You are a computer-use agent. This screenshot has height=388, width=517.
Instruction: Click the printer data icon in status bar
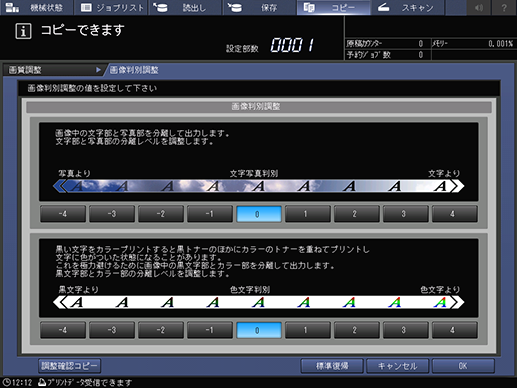(x=42, y=382)
